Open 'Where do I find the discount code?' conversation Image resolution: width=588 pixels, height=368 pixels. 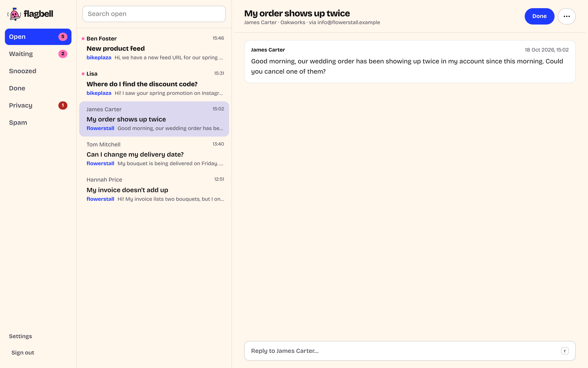[x=154, y=83]
